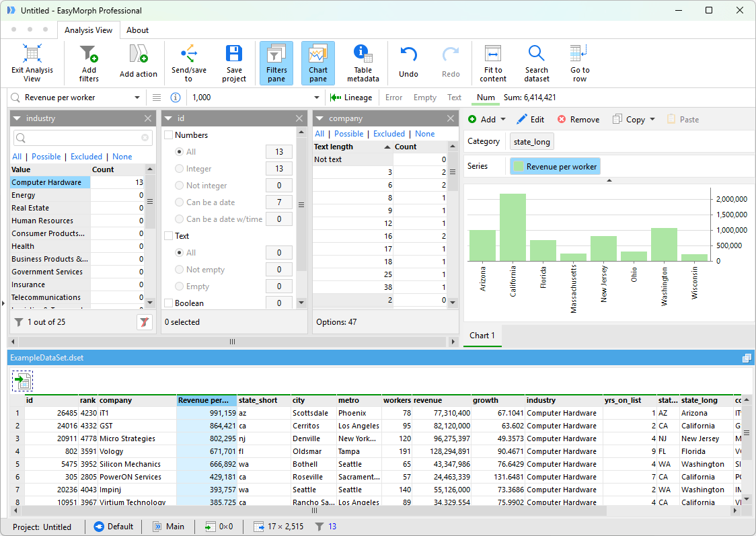The height and width of the screenshot is (536, 756).
Task: Enable the Boolean checkbox
Action: point(169,303)
